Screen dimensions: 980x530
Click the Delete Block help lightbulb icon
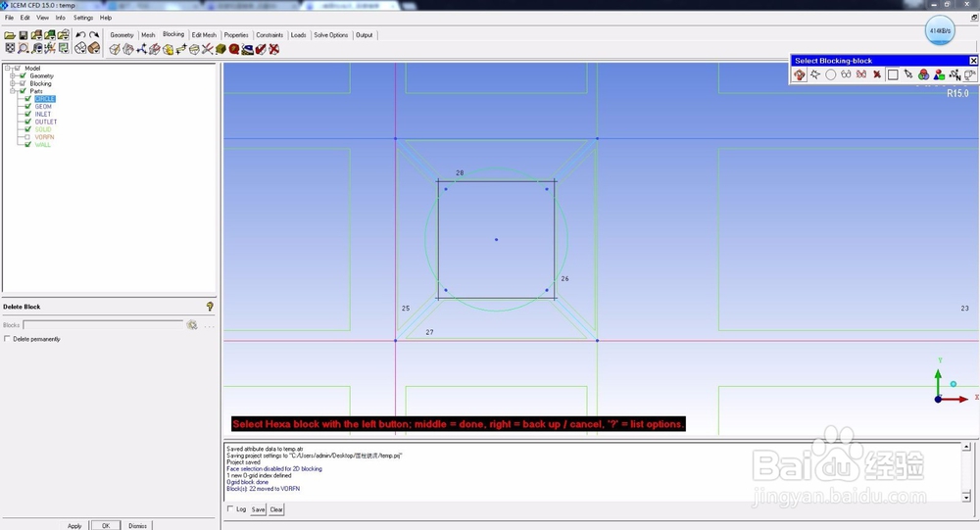click(x=210, y=307)
